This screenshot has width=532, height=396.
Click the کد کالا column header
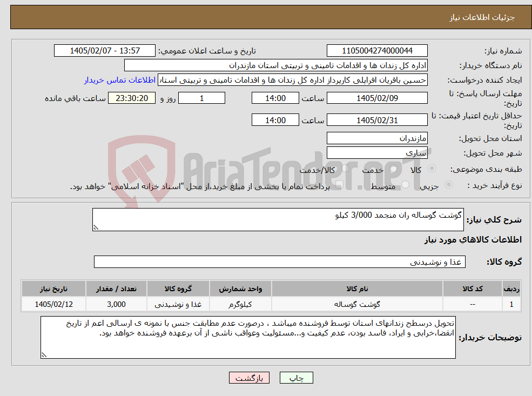pyautogui.click(x=473, y=289)
